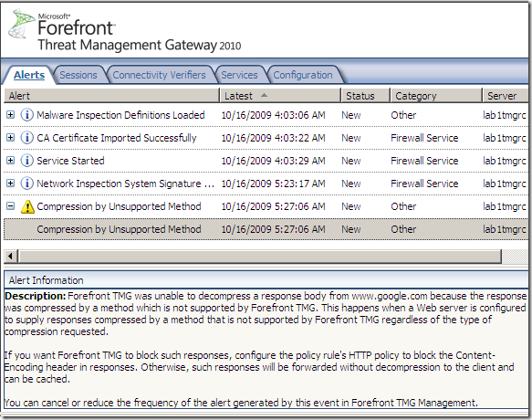This screenshot has width=532, height=420.
Task: Click Other category in Malware Inspection row
Action: point(403,115)
